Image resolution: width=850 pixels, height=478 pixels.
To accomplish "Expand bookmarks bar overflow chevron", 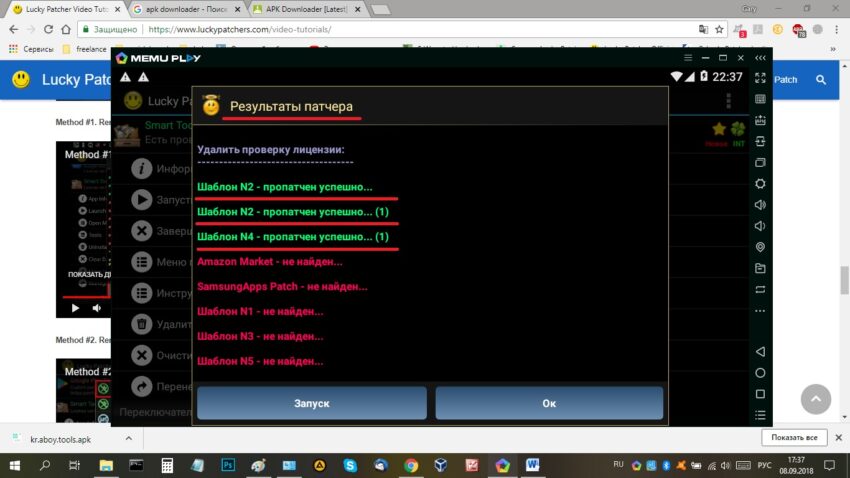I will pos(833,49).
